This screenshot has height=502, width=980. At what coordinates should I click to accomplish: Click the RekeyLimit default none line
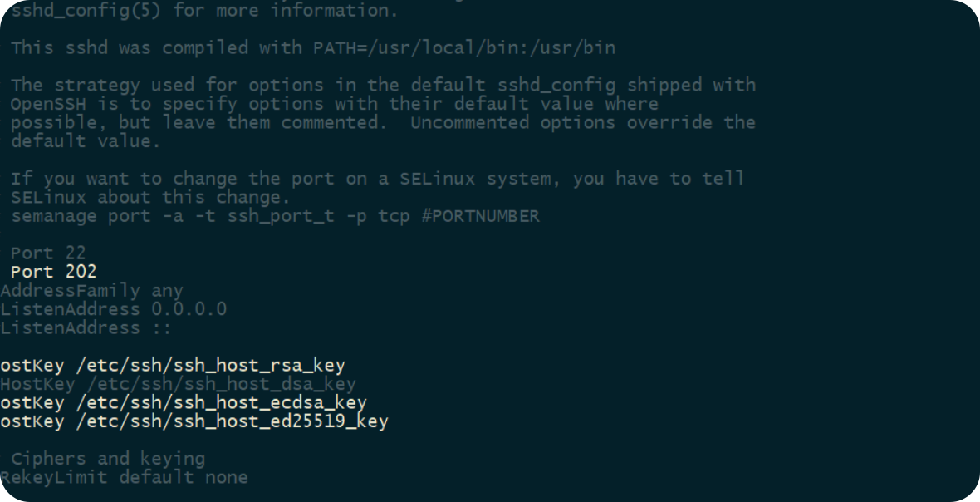[124, 478]
